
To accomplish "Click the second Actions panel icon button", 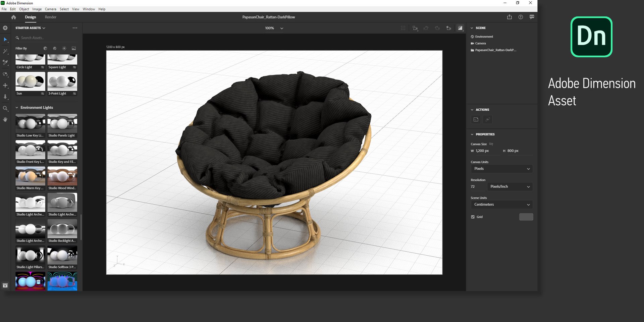I will (x=488, y=119).
